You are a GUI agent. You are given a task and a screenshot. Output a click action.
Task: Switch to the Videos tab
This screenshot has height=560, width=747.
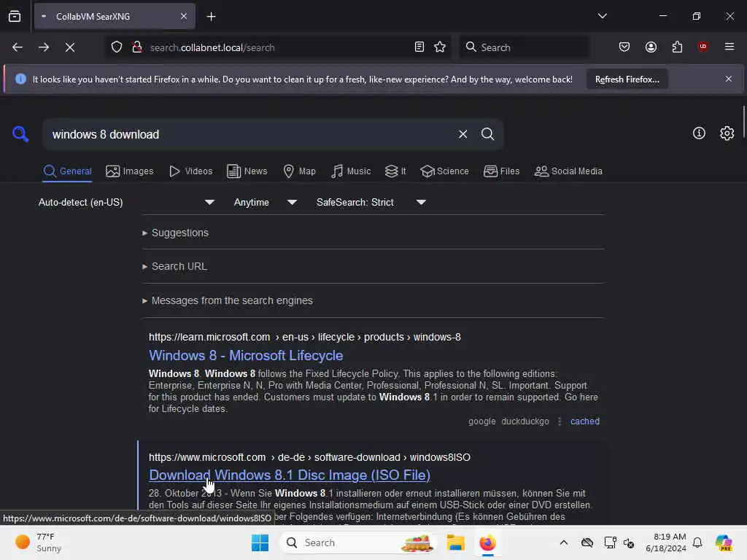click(x=190, y=171)
